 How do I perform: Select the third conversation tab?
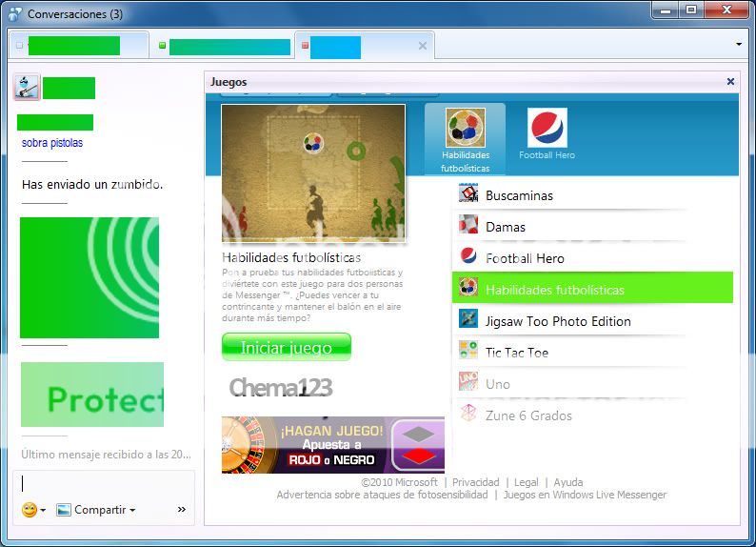coord(364,46)
